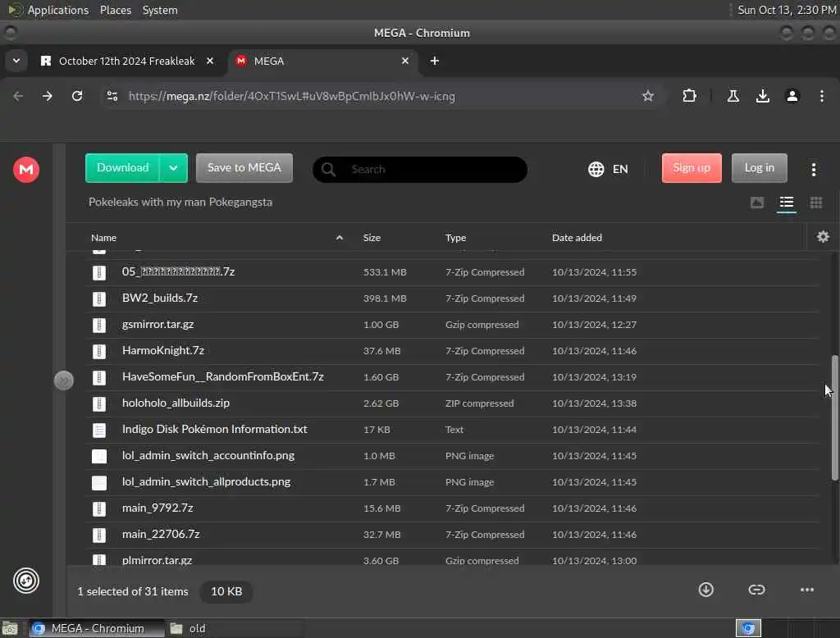Open a new browser tab
This screenshot has height=638, width=840.
[x=435, y=61]
